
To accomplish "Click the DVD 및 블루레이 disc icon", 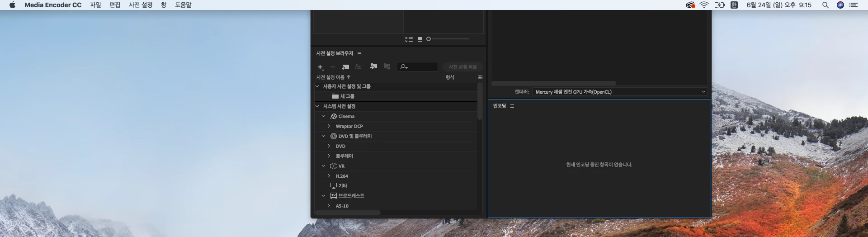I will click(334, 136).
